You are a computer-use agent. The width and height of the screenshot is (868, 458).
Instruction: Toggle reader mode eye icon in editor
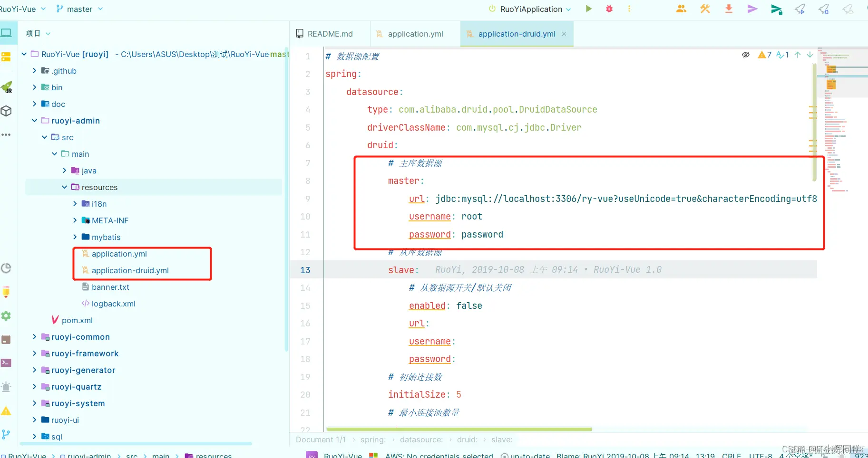pyautogui.click(x=746, y=55)
